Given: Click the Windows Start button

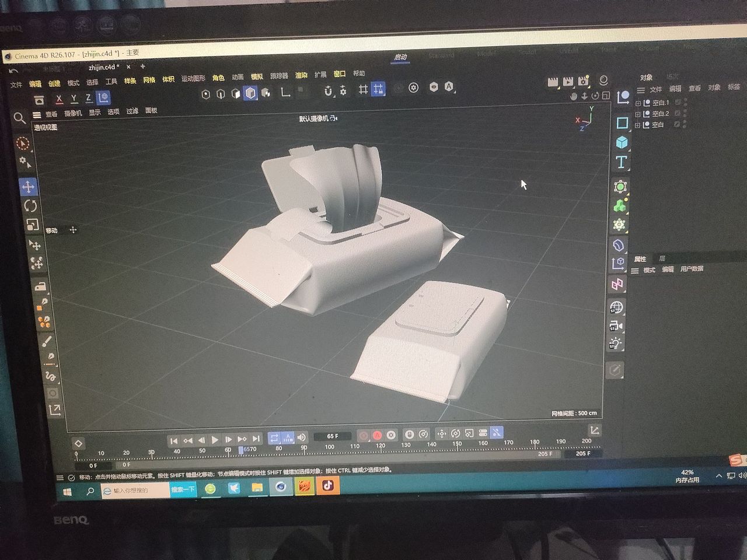Looking at the screenshot, I should click(68, 492).
